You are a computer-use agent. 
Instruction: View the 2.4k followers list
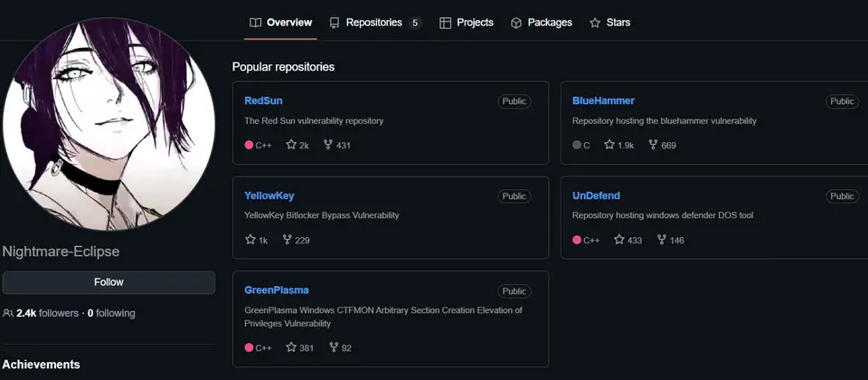click(48, 314)
